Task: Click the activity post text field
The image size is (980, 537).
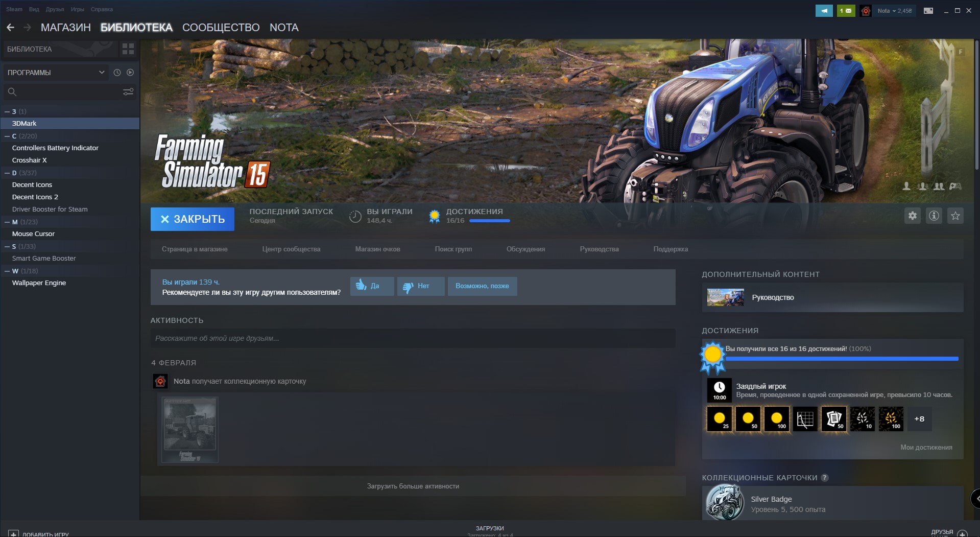Action: coord(413,338)
